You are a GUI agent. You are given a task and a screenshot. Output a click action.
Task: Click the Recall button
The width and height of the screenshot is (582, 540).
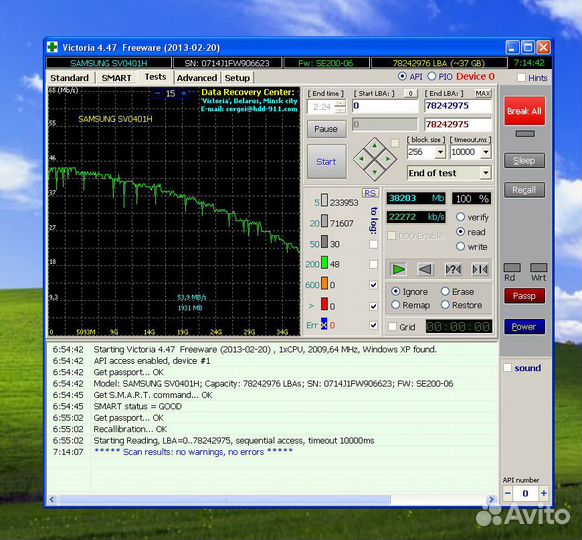(x=524, y=190)
